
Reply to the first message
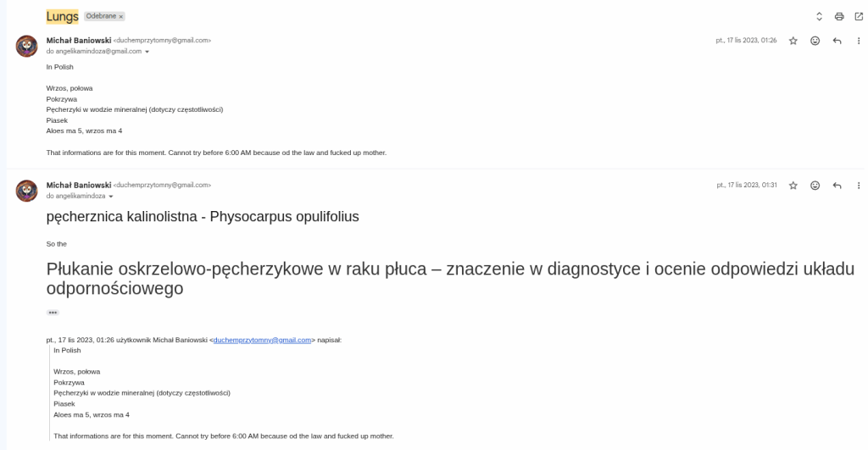point(837,41)
